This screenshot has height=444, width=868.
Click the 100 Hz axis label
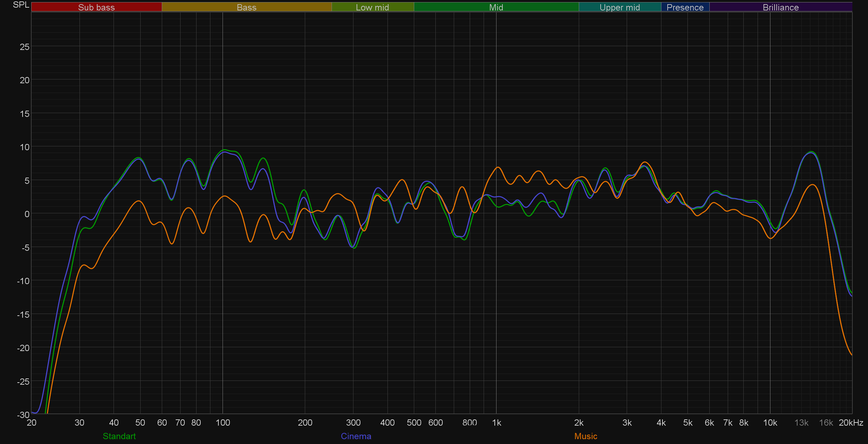223,422
